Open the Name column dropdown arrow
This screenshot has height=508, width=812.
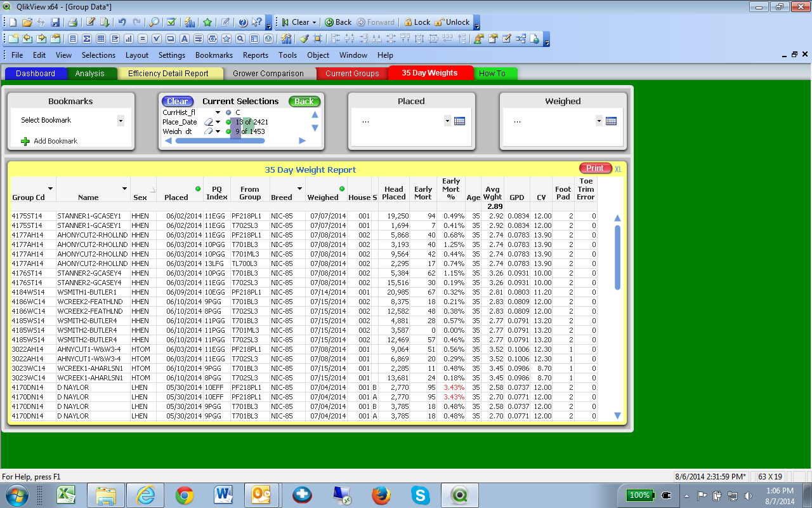click(124, 189)
